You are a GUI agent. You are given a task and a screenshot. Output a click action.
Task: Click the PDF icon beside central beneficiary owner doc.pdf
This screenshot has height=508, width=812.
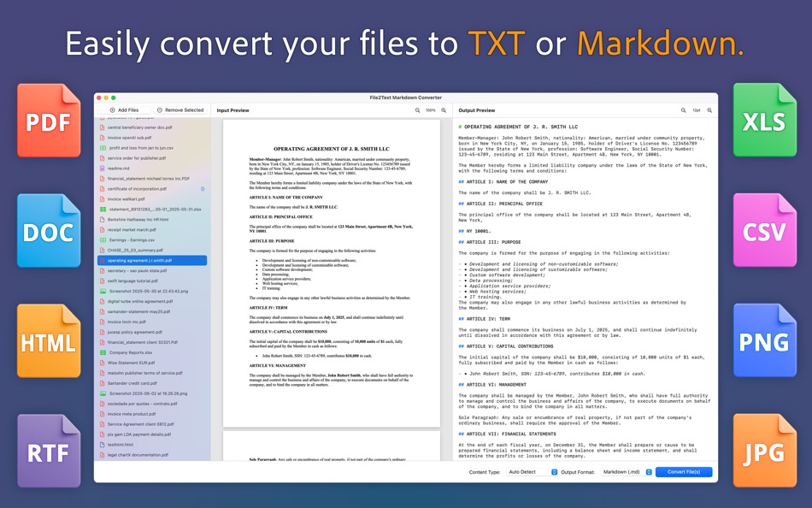(103, 127)
